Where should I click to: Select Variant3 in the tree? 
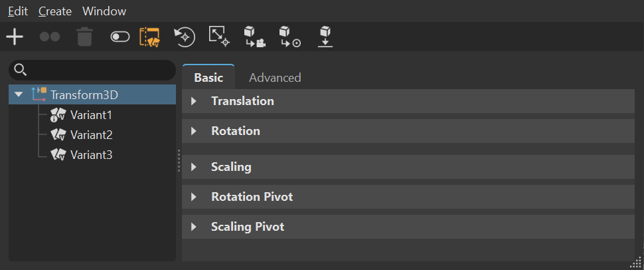(91, 155)
